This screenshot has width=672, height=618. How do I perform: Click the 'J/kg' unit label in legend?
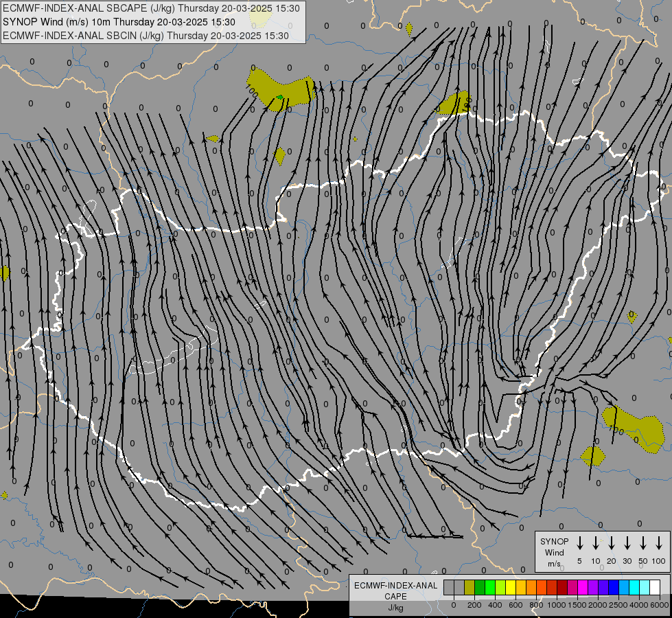pyautogui.click(x=395, y=608)
